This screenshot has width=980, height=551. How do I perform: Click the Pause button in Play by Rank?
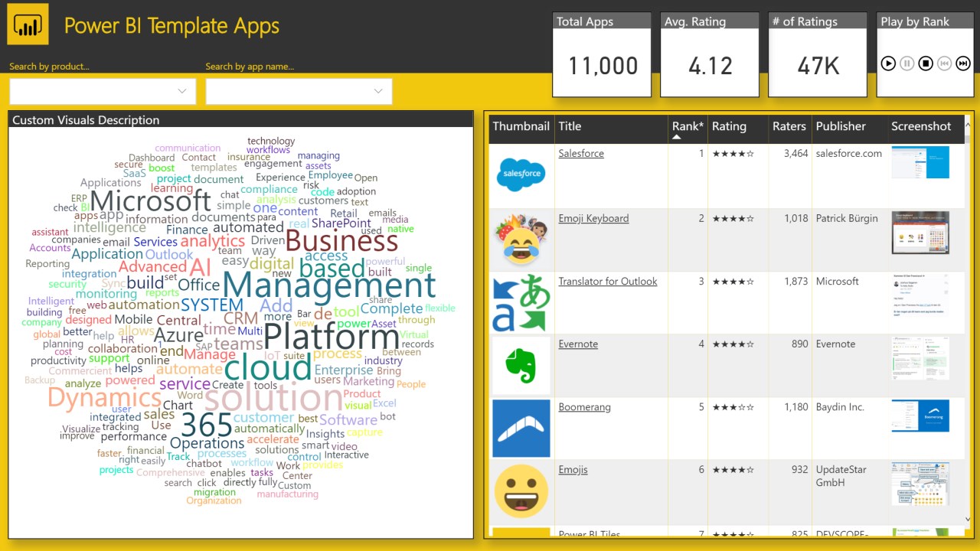(x=906, y=64)
